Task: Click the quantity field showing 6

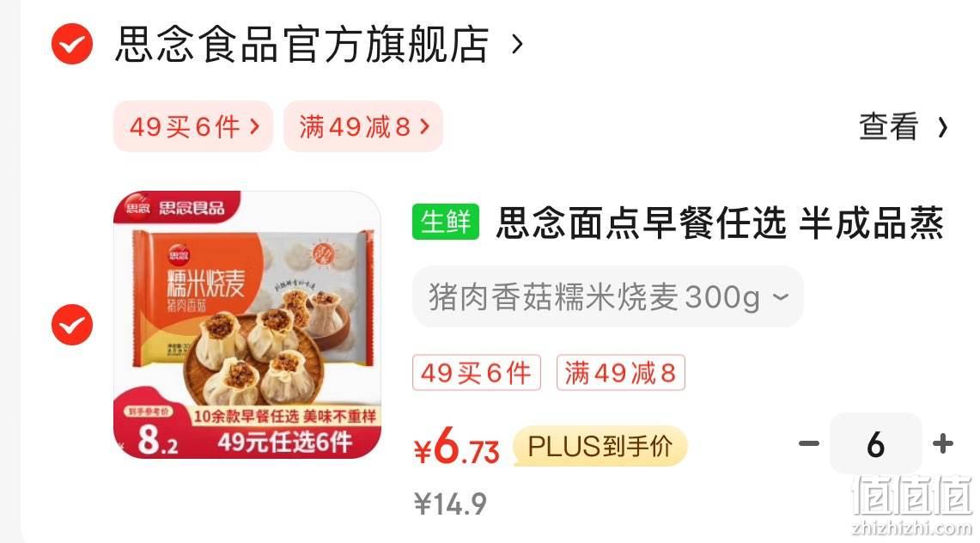Action: point(875,443)
